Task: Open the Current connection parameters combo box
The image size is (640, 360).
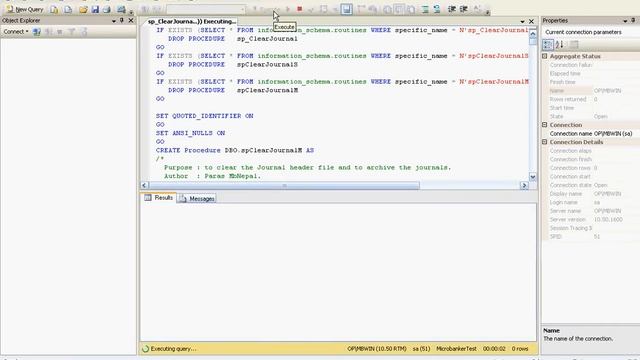Action: pyautogui.click(x=591, y=32)
